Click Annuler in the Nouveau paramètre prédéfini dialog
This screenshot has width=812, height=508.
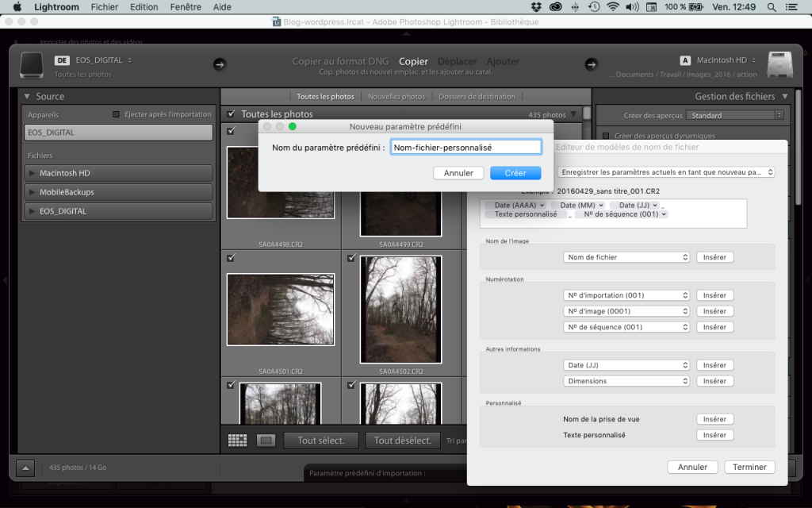458,173
